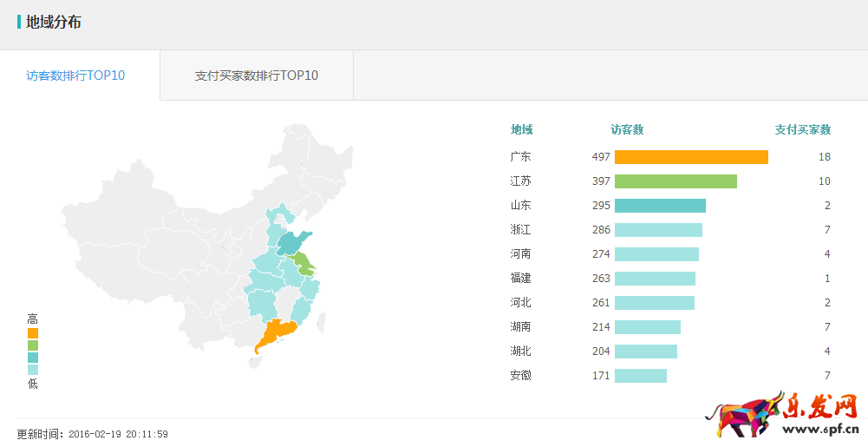Click the green 江苏 visitor bar
This screenshot has width=868, height=447.
675,181
